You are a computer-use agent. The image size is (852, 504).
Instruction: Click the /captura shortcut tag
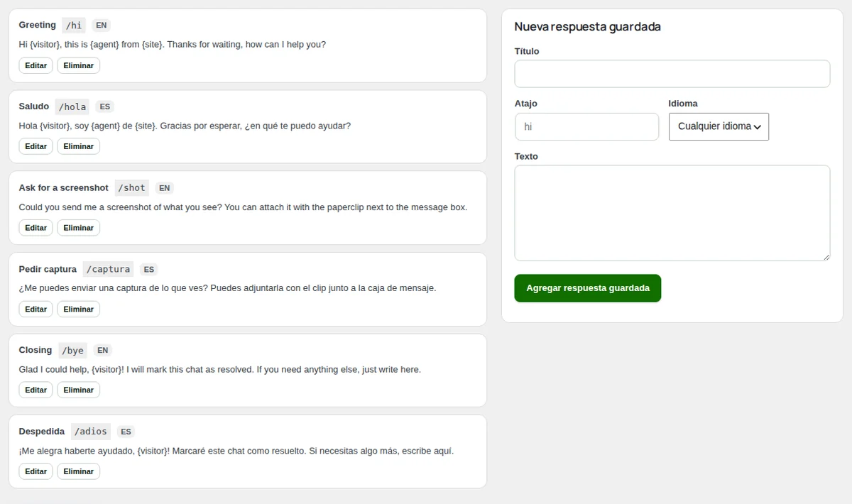point(108,269)
